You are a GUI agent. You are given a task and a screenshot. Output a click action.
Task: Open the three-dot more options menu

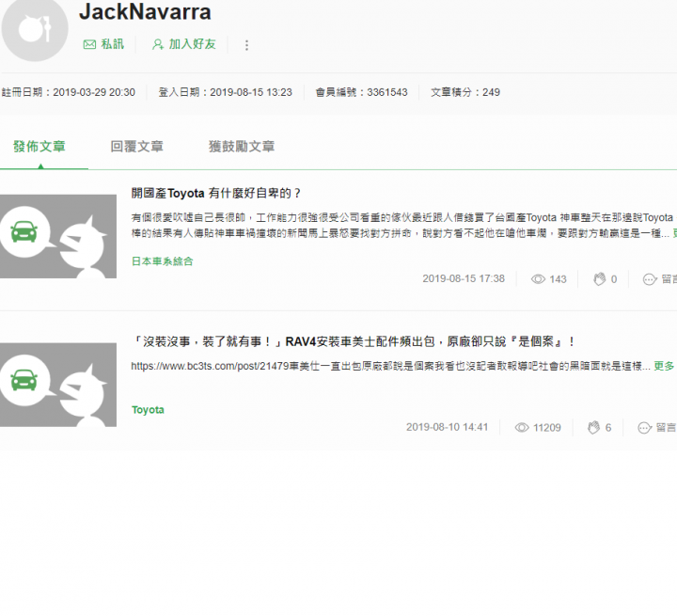(x=246, y=45)
